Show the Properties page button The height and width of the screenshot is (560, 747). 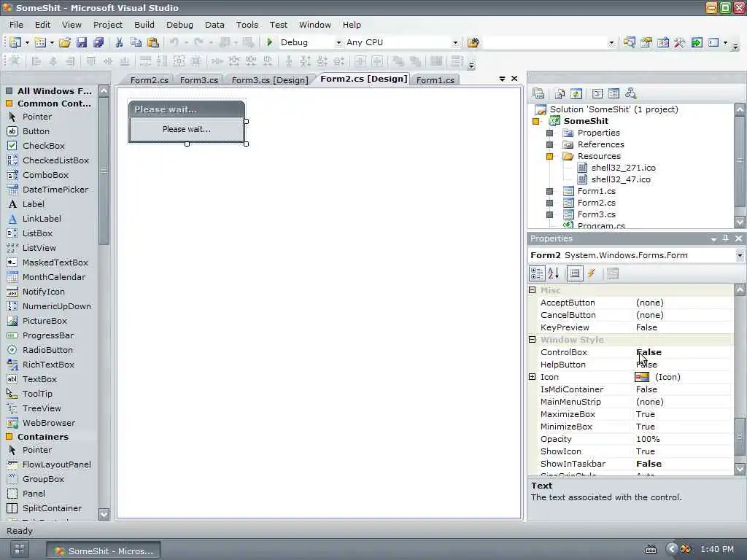pyautogui.click(x=575, y=273)
